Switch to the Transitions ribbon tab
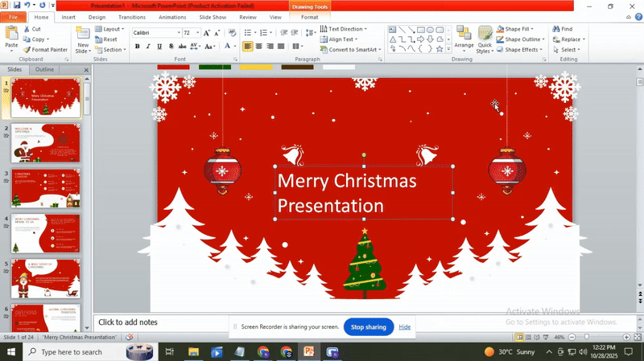 (x=132, y=17)
